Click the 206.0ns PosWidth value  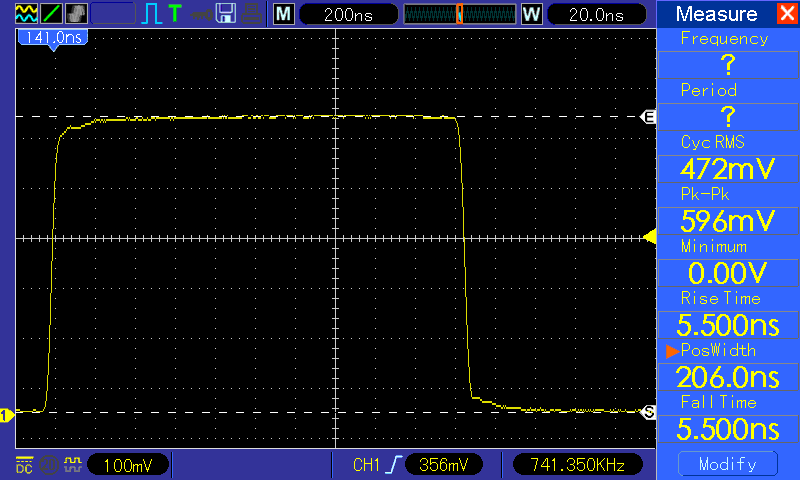point(728,377)
